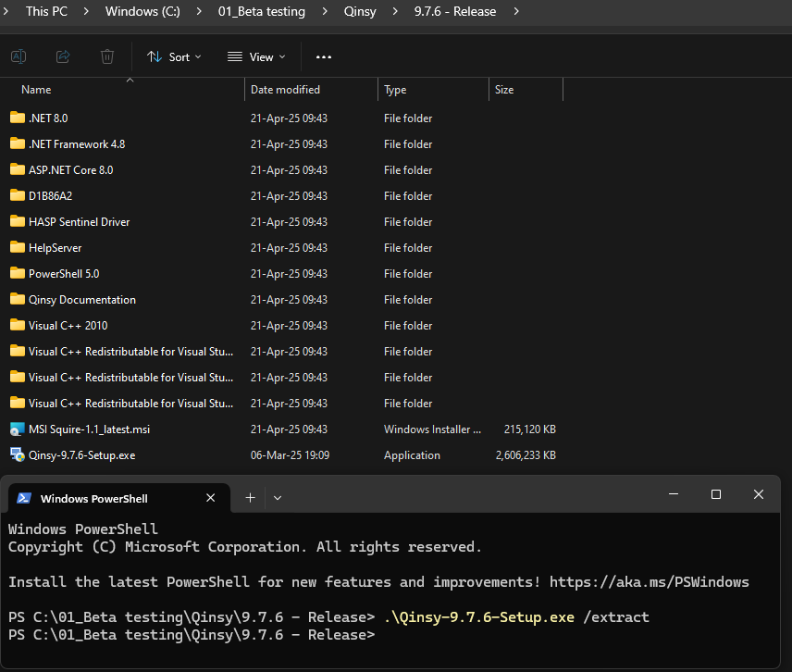The width and height of the screenshot is (792, 672).
Task: Sort by Date modified column header
Action: pyautogui.click(x=285, y=90)
